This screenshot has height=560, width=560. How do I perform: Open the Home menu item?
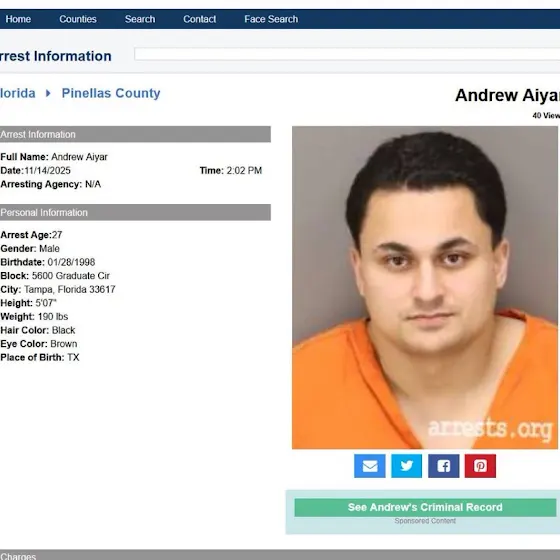click(x=18, y=19)
